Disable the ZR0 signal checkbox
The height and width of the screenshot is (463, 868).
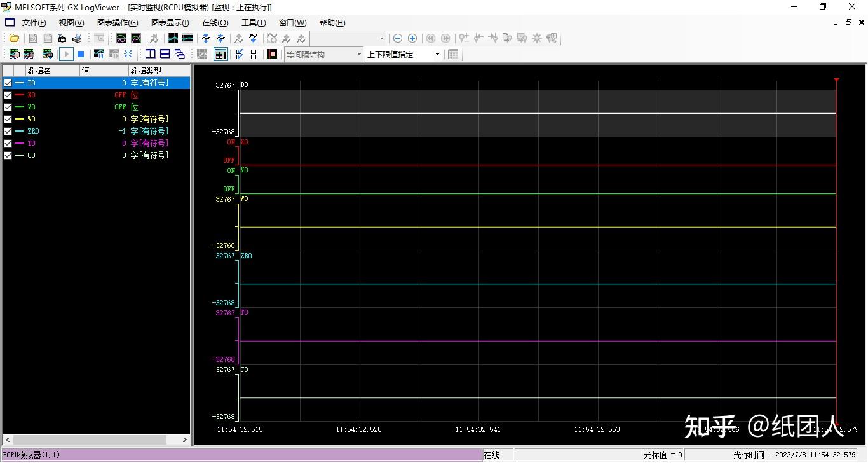click(x=8, y=131)
